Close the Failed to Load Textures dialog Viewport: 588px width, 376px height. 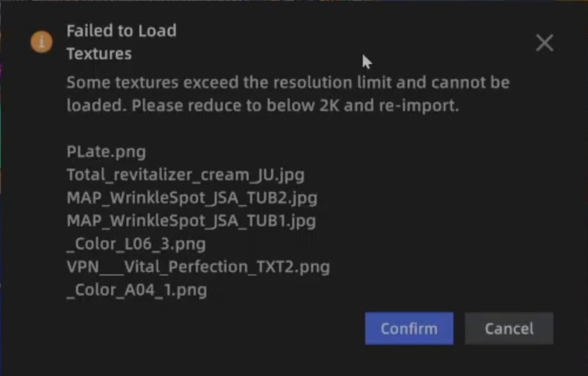544,43
